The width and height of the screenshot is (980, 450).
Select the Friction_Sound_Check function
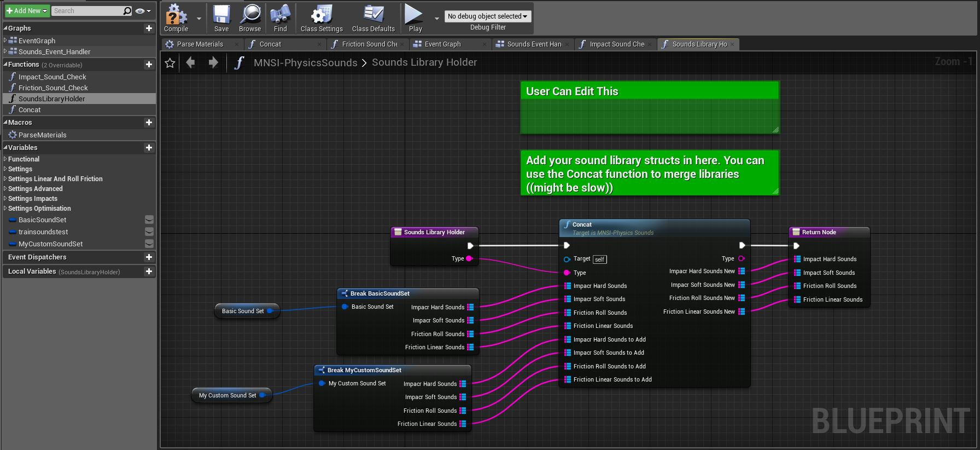point(53,88)
